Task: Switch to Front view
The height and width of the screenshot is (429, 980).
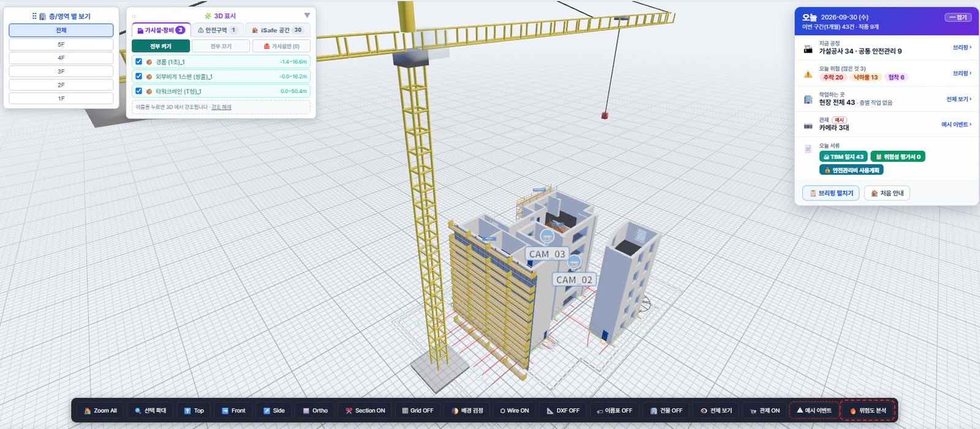Action: click(233, 411)
